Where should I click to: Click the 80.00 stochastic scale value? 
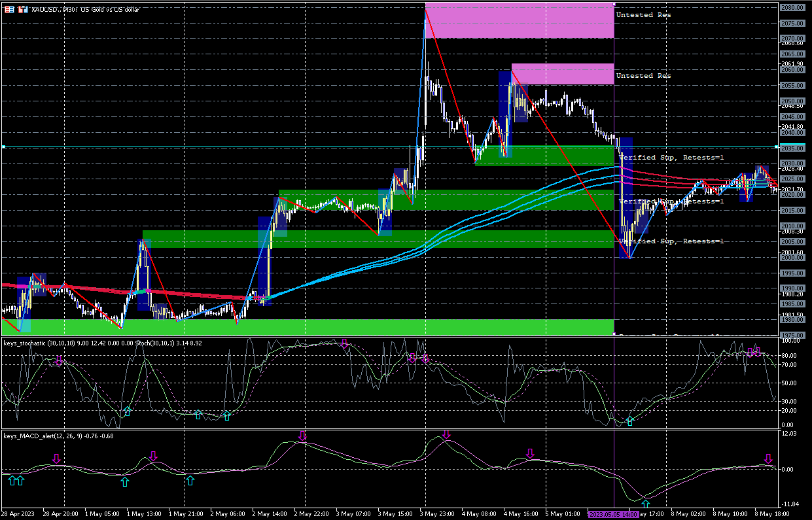pos(790,356)
